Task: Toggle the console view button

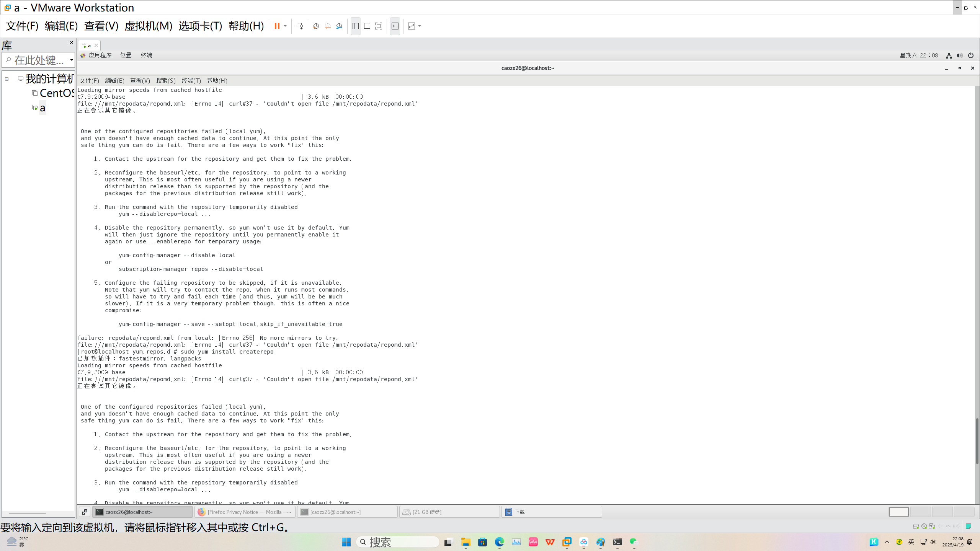Action: tap(395, 26)
